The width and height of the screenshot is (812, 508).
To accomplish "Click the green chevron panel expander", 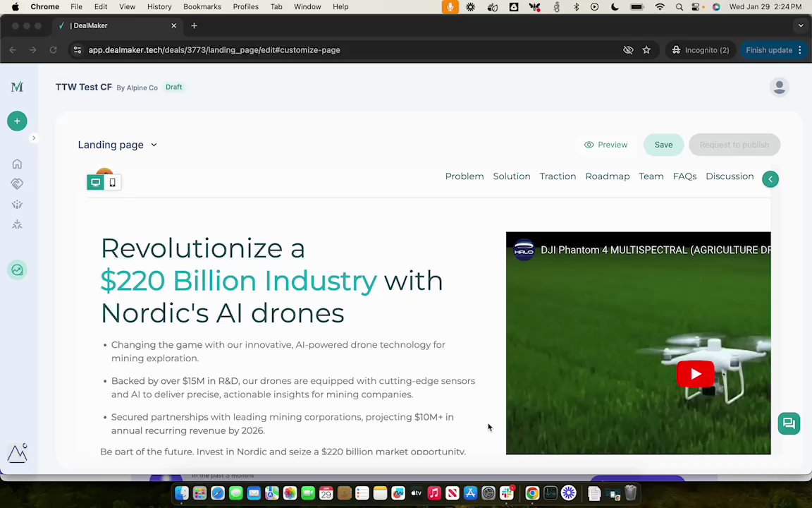I will tap(770, 179).
